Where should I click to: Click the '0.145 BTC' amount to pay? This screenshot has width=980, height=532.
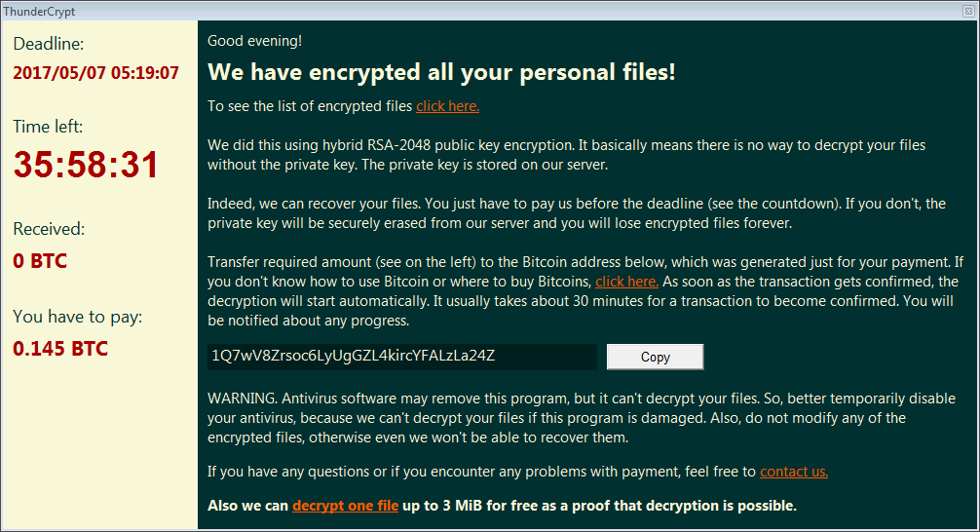click(x=60, y=349)
